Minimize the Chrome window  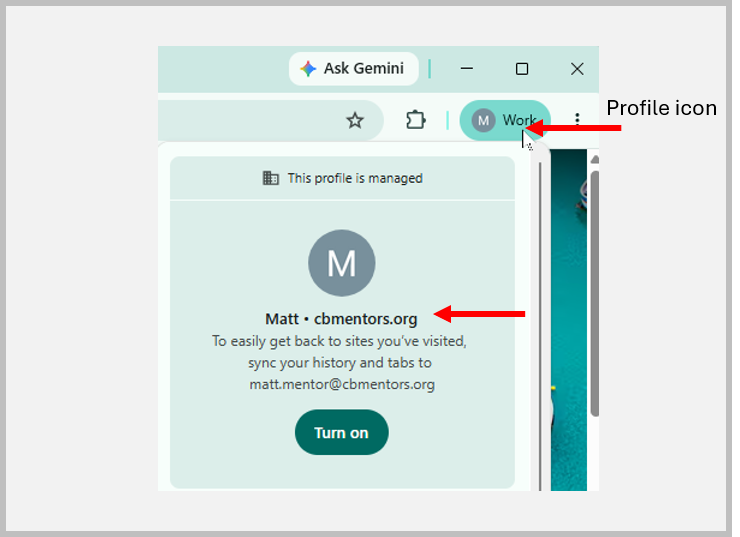tap(467, 69)
